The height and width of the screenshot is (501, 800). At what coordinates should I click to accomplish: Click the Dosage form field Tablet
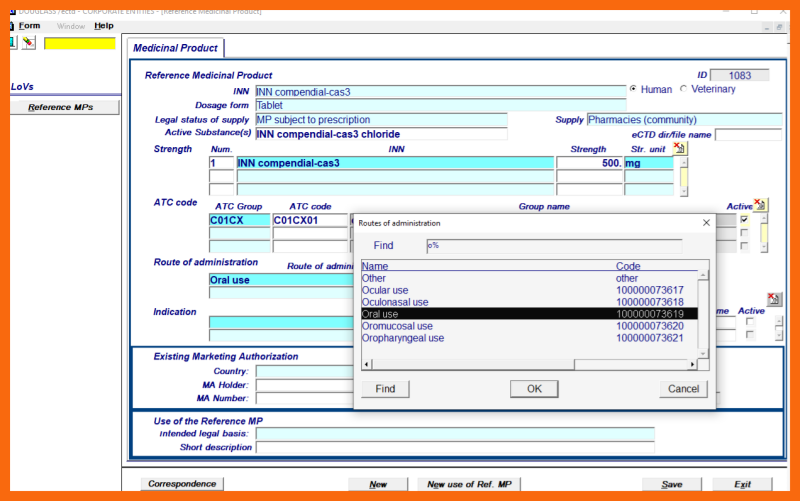point(441,105)
